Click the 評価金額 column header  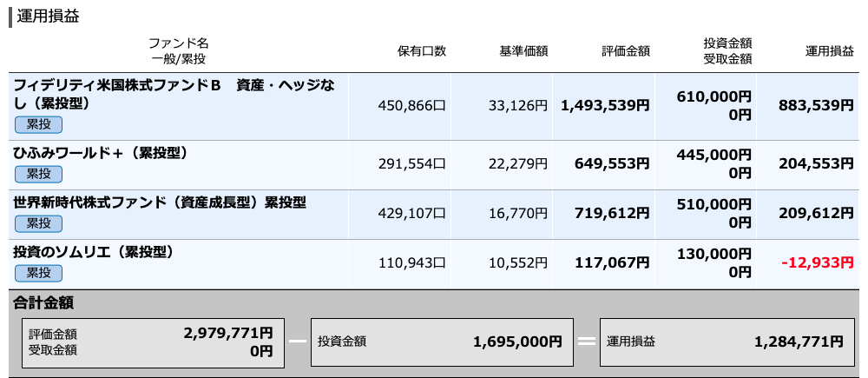626,51
